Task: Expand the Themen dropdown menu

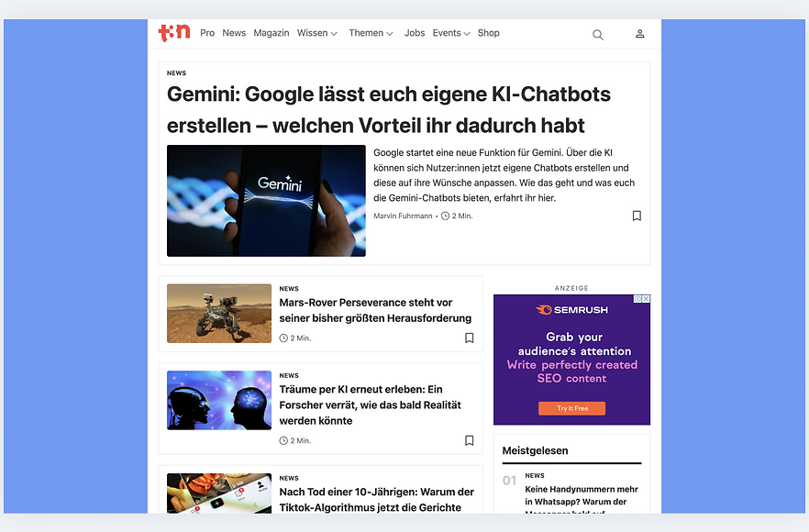Action: click(371, 33)
